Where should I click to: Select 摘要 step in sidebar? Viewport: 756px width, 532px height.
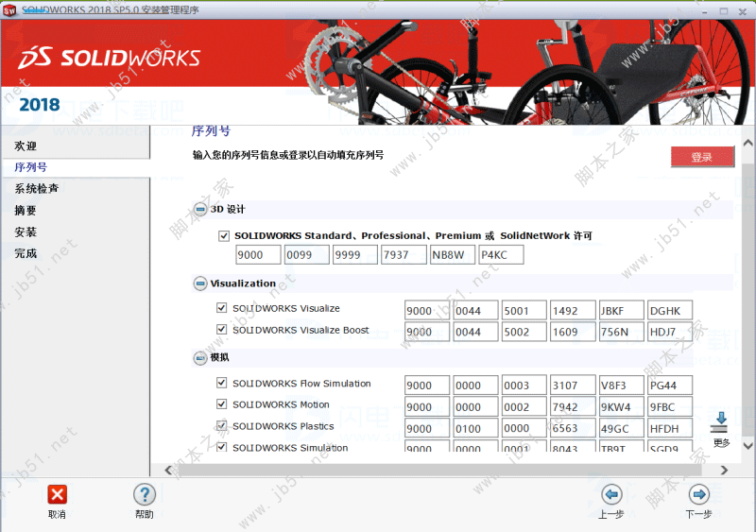26,211
